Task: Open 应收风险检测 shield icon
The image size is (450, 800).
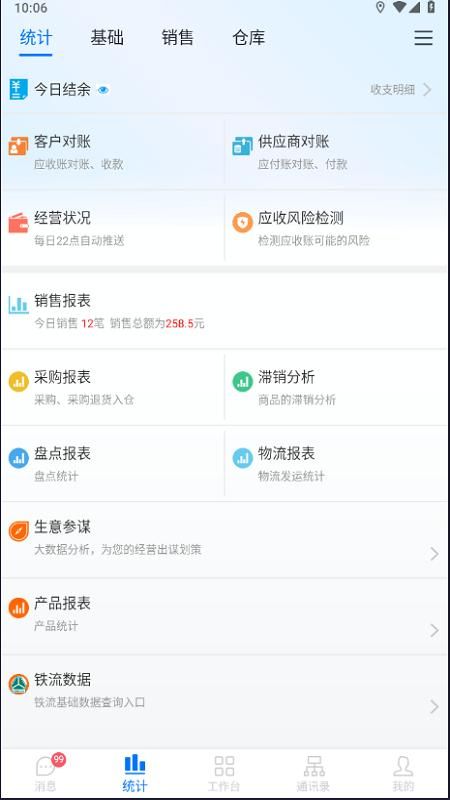Action: pos(242,223)
